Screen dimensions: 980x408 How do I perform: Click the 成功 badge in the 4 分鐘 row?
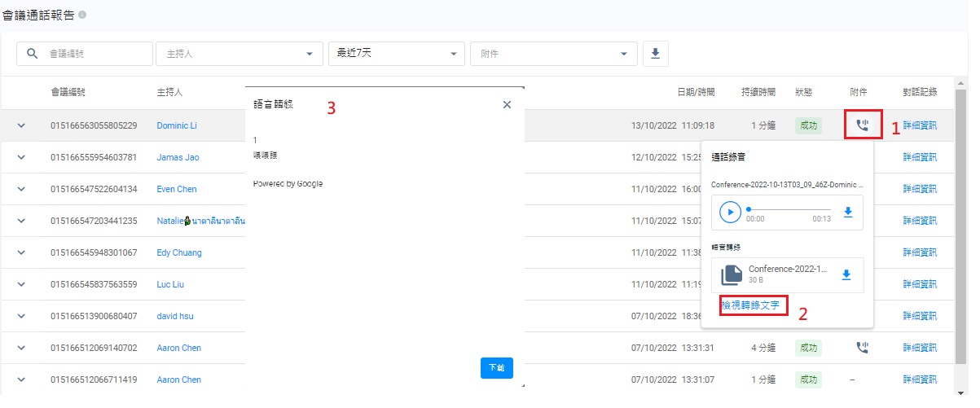click(x=808, y=349)
